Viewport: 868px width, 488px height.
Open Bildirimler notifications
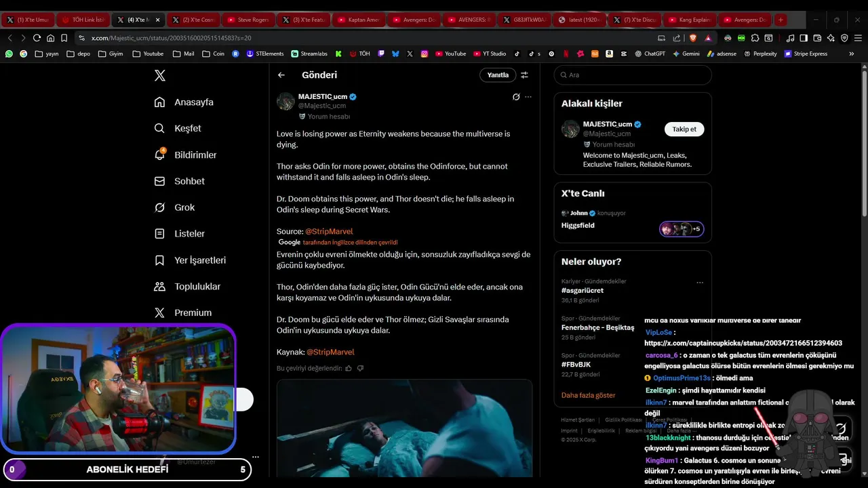(186, 155)
